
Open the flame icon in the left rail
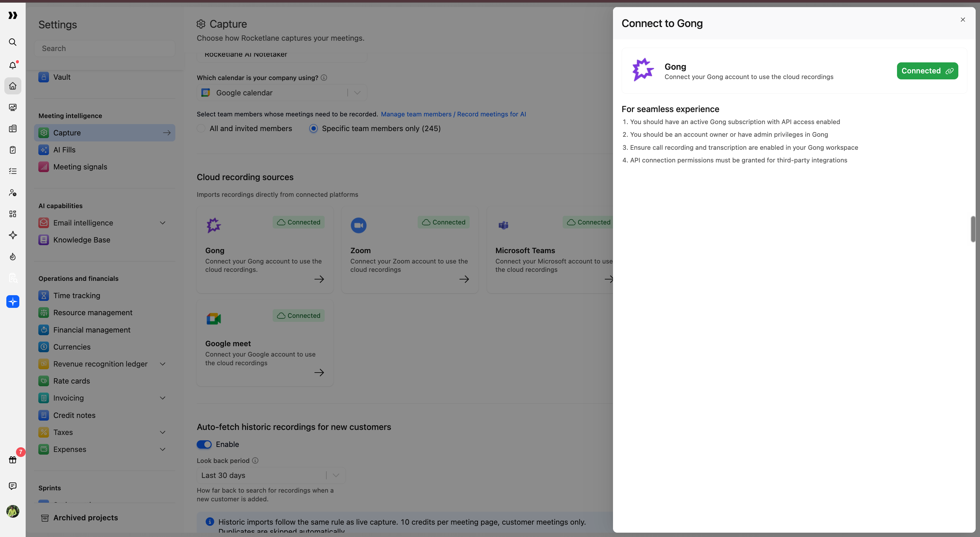[x=13, y=256]
